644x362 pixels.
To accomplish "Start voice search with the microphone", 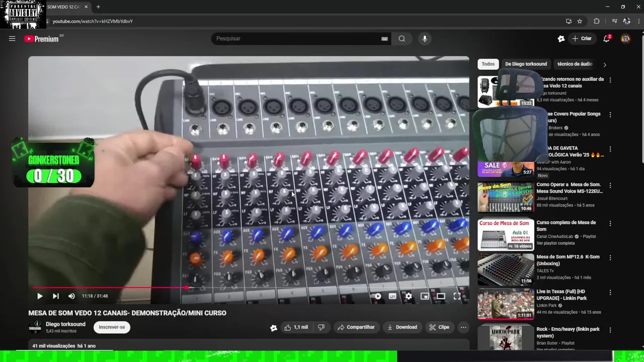I will coord(425,39).
